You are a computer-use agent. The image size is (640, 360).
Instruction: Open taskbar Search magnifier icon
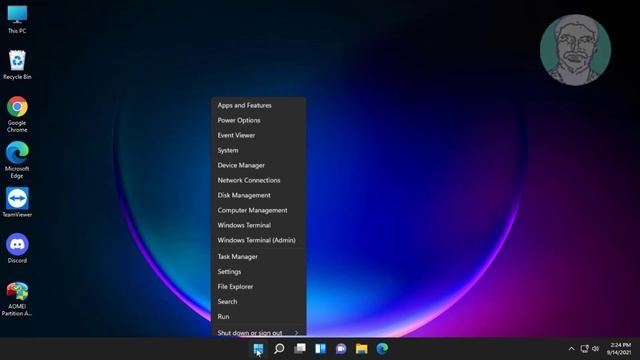[x=279, y=349]
